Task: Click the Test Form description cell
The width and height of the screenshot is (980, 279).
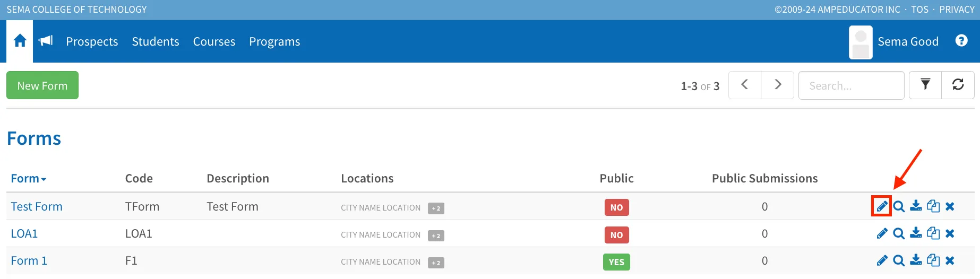Action: coord(233,206)
